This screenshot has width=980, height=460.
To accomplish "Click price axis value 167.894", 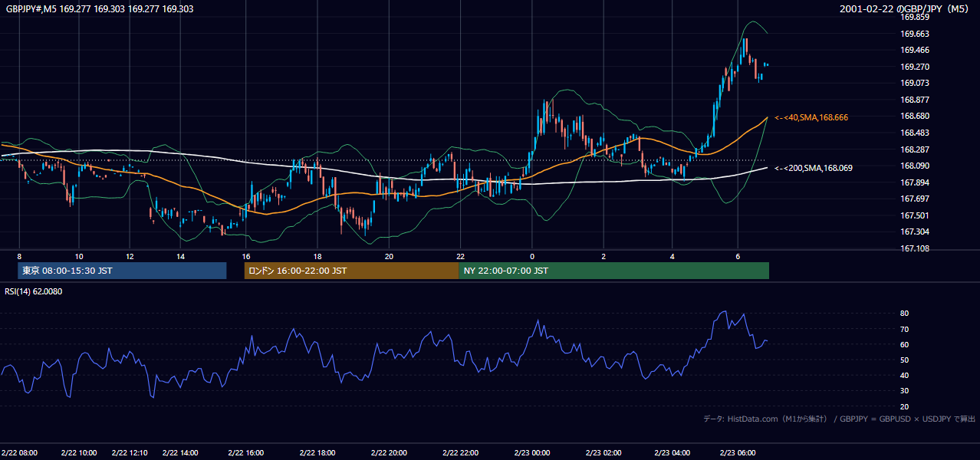I will click(x=915, y=182).
